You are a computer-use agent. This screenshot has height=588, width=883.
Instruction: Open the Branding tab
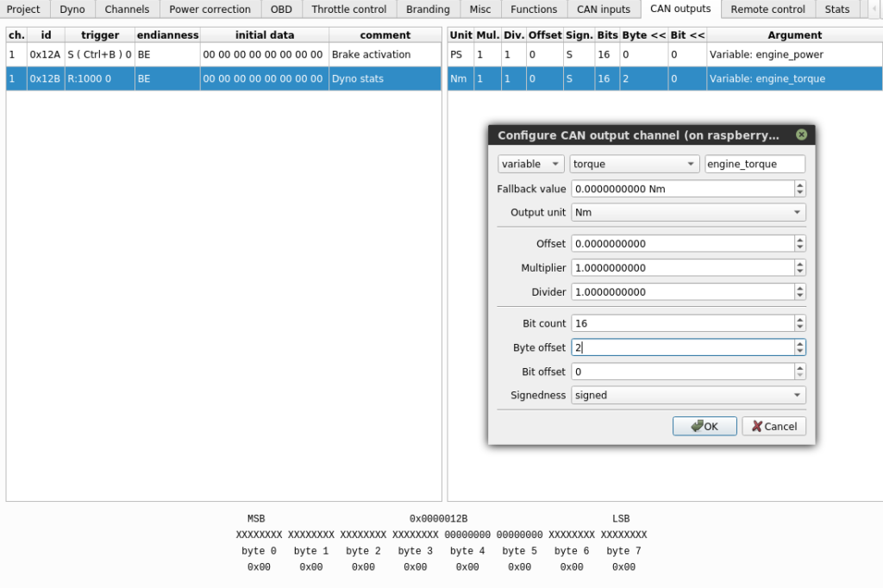(428, 9)
